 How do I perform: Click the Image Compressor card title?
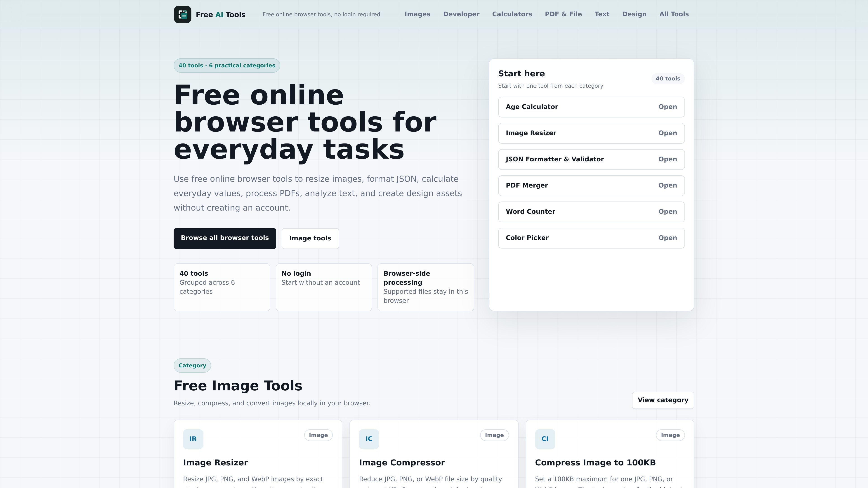coord(402,463)
